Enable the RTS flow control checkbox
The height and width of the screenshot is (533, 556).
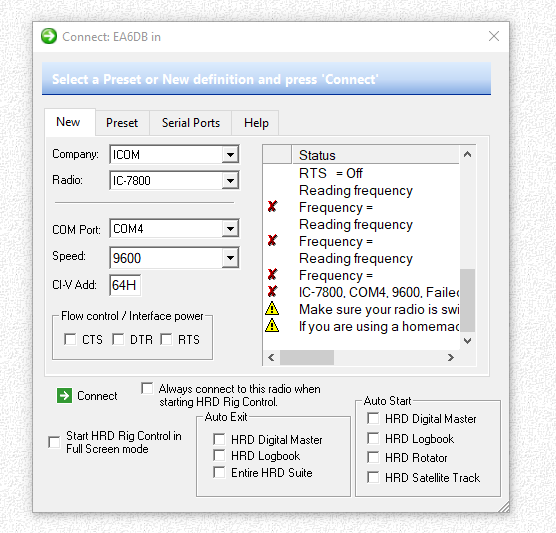(x=166, y=339)
